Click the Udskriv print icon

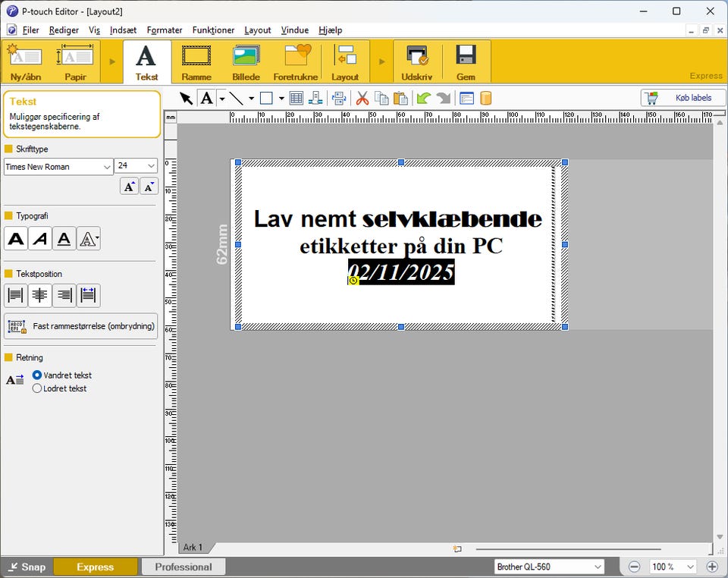pyautogui.click(x=416, y=62)
